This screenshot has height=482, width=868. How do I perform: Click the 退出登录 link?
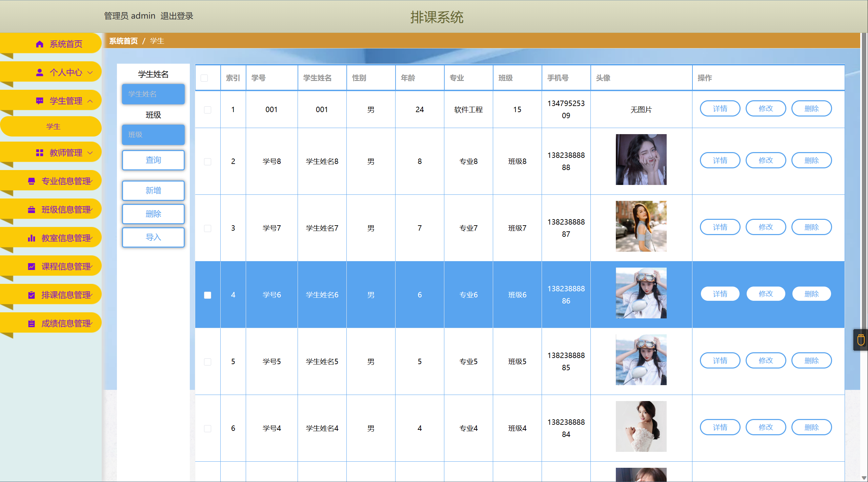[177, 16]
